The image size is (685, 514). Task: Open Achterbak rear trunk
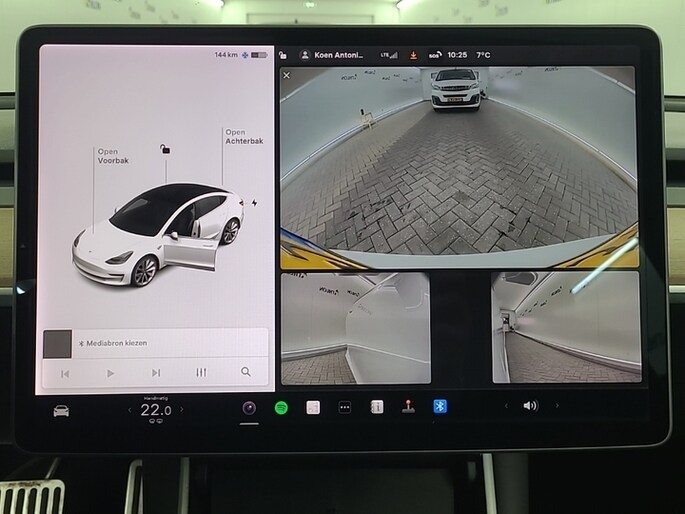coord(243,137)
